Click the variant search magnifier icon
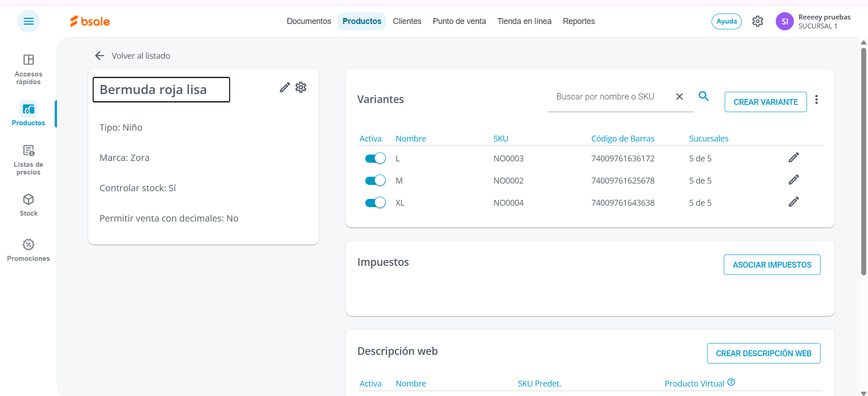868x396 pixels. (703, 96)
